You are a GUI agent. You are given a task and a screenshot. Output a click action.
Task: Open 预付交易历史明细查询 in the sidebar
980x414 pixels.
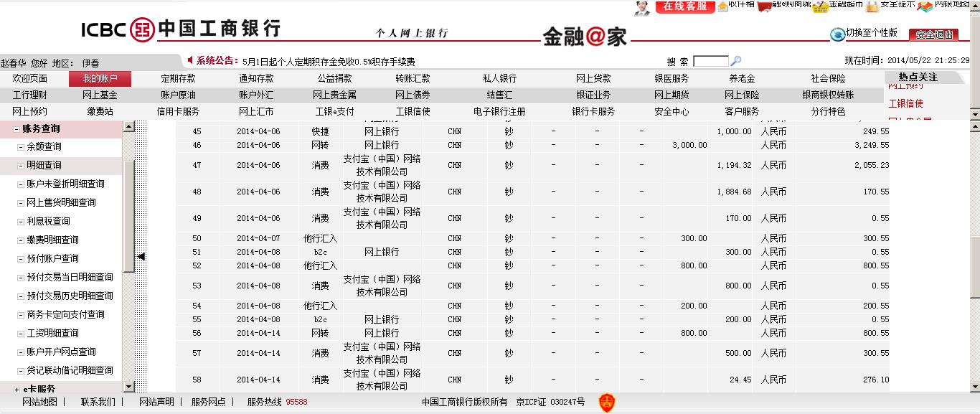coord(70,296)
